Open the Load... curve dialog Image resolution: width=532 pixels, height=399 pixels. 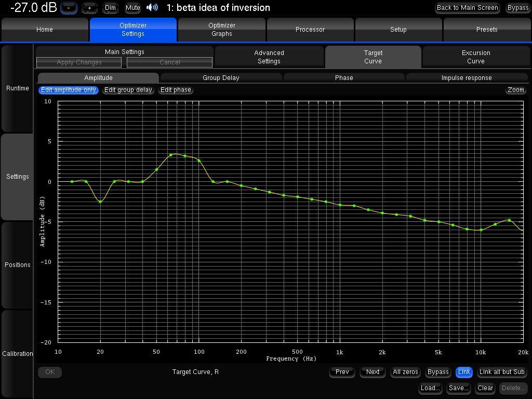point(430,388)
